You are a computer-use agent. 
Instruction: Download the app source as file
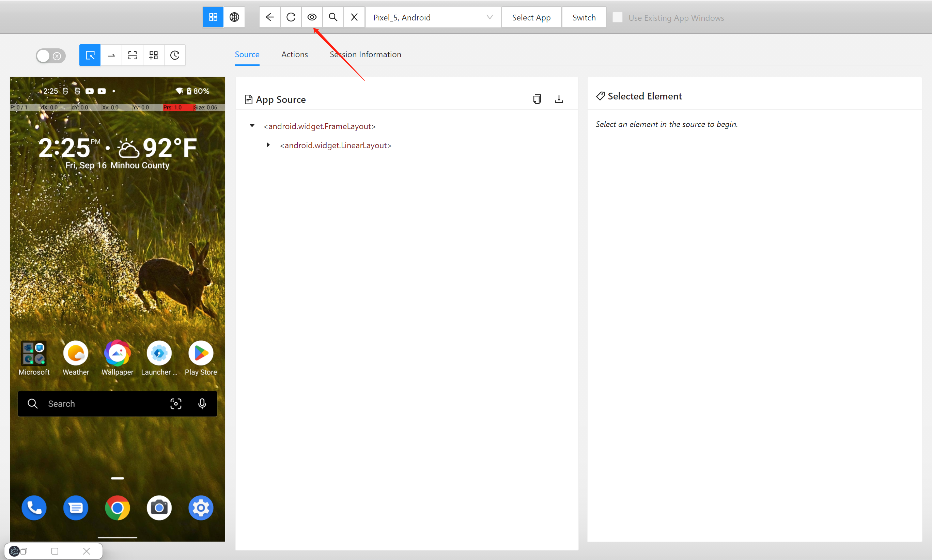pos(559,99)
